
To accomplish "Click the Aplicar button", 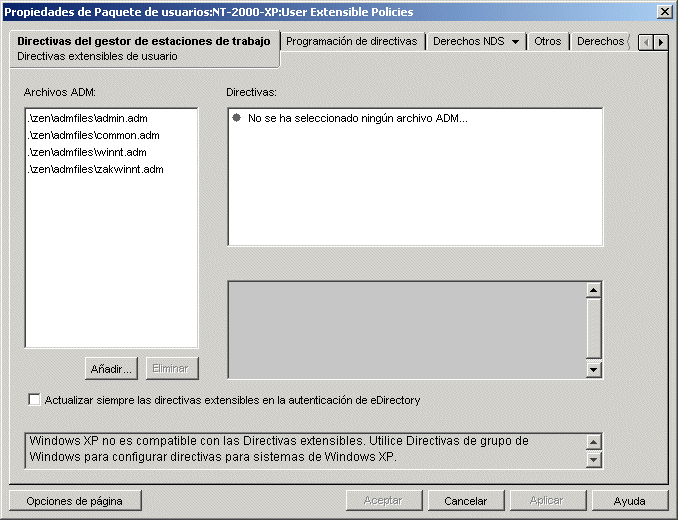I will coord(548,501).
